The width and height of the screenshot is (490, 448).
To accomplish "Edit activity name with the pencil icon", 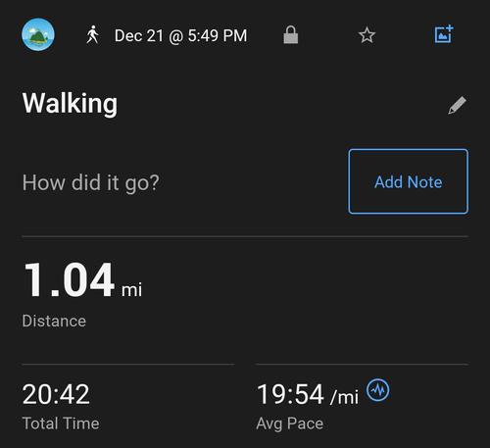I will pos(457,105).
